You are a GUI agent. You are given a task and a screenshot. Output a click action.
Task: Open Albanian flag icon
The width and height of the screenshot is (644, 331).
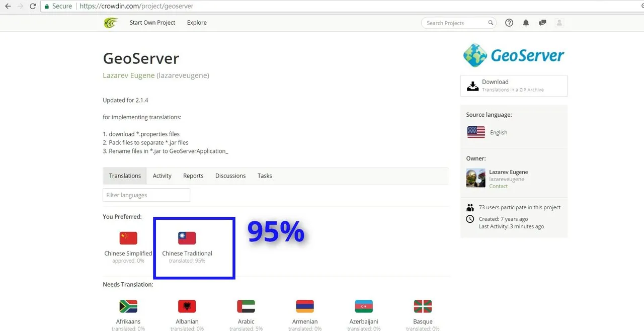[x=187, y=306]
